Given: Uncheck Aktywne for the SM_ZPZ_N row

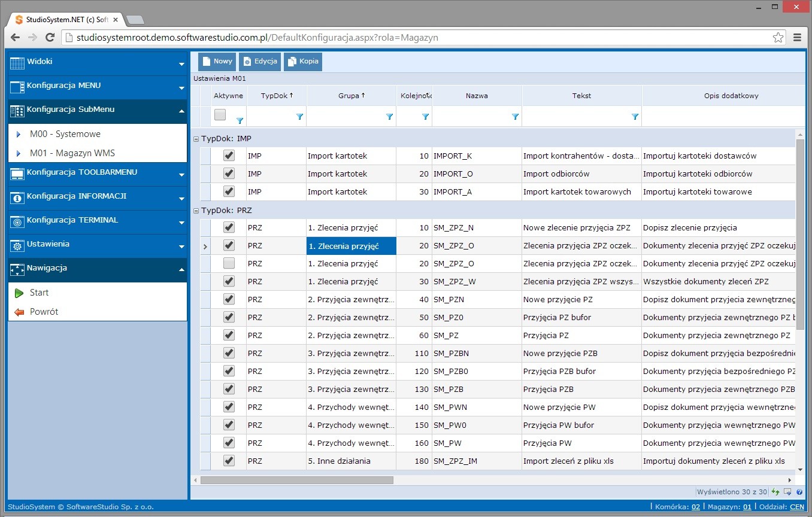Looking at the screenshot, I should tap(229, 227).
